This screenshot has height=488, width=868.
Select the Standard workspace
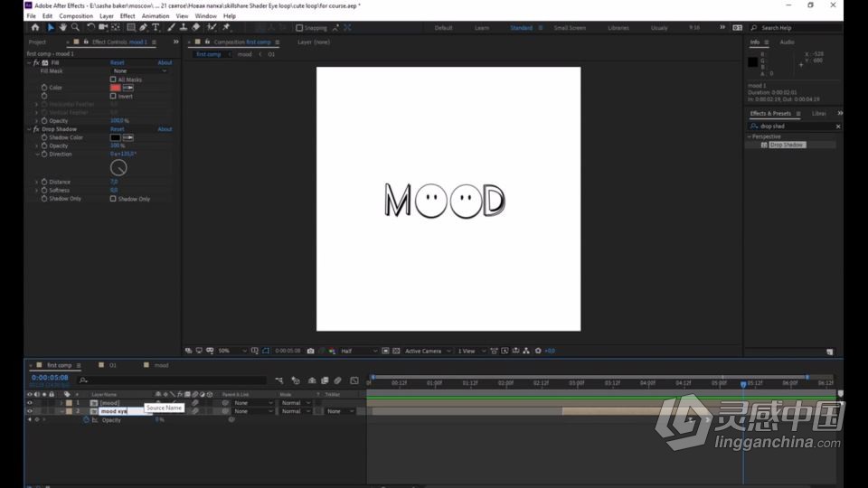(x=521, y=28)
